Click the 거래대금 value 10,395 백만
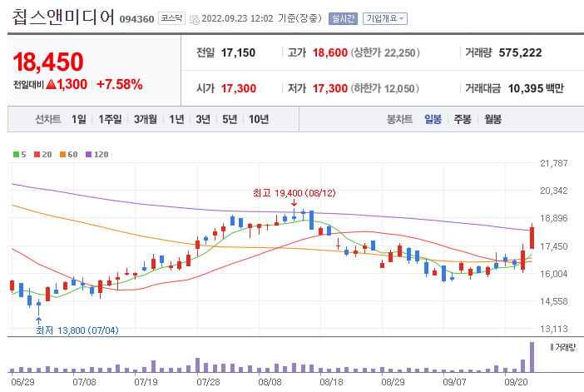 pos(536,89)
